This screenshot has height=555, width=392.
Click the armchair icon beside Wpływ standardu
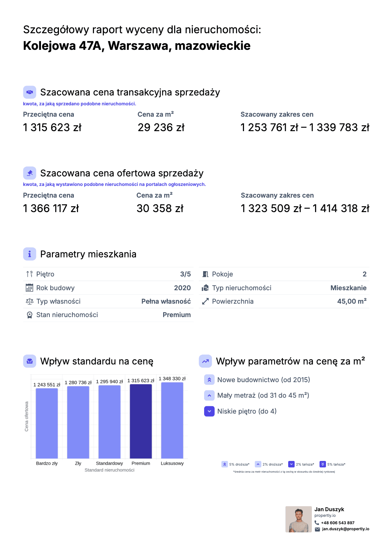pyautogui.click(x=30, y=361)
